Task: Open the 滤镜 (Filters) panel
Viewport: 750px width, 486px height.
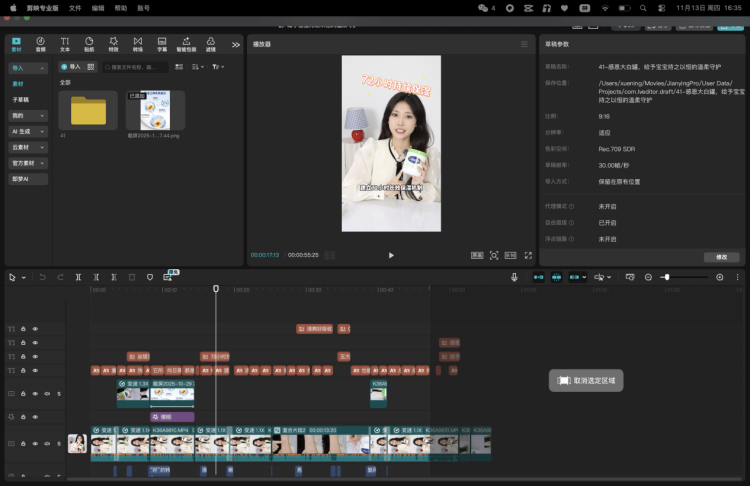Action: 210,44
